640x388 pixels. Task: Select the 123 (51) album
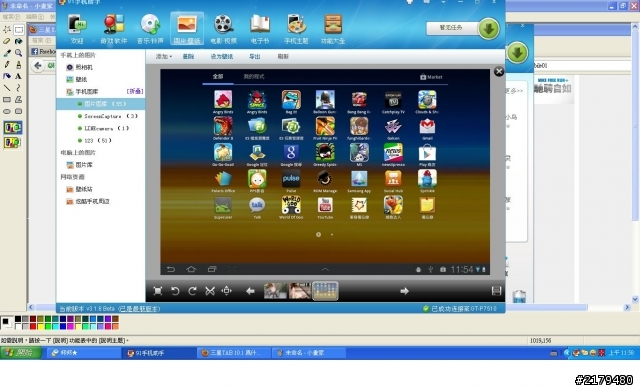point(94,140)
